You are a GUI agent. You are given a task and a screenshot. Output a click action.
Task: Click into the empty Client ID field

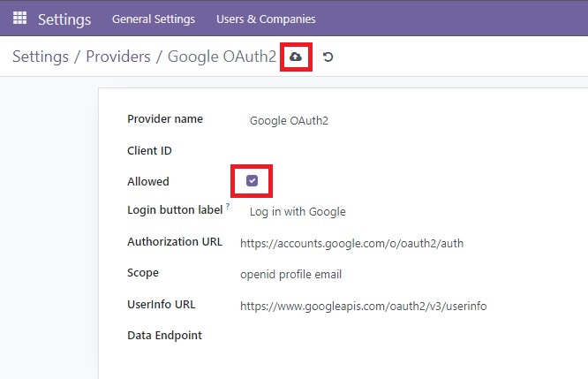click(x=412, y=151)
